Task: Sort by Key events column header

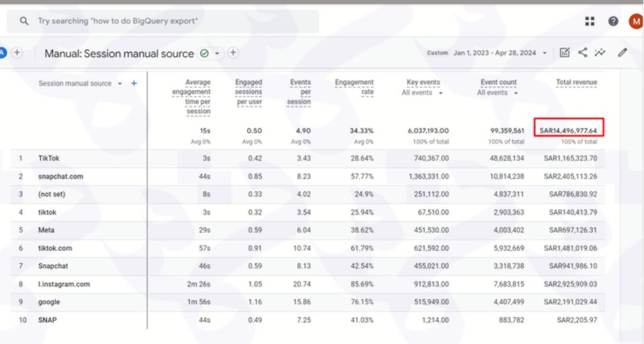Action: pyautogui.click(x=423, y=82)
